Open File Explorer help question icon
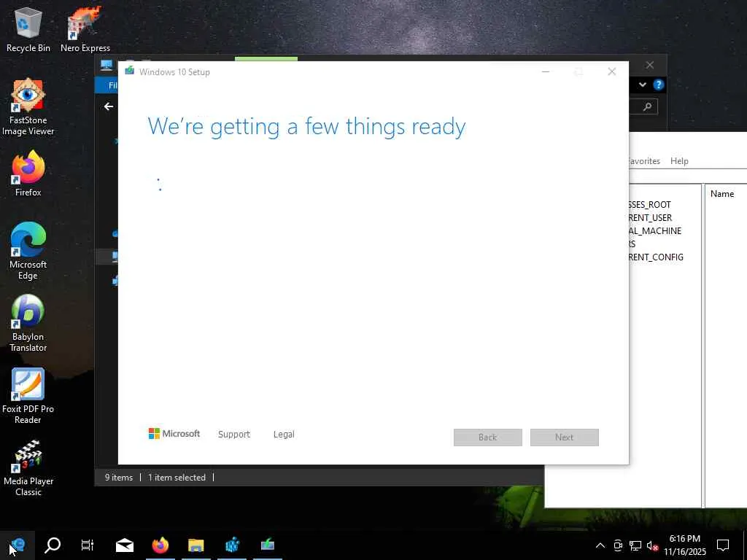 coord(659,85)
